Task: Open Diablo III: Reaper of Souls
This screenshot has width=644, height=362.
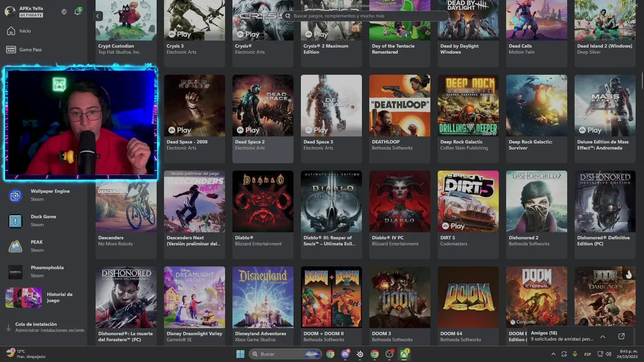Action: point(331,215)
